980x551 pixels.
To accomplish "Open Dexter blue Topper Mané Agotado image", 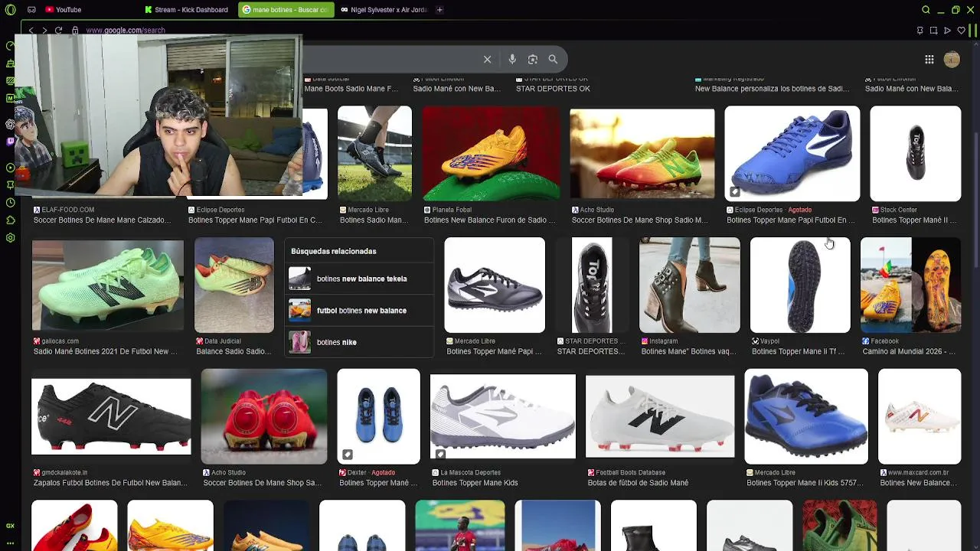I will (x=378, y=416).
